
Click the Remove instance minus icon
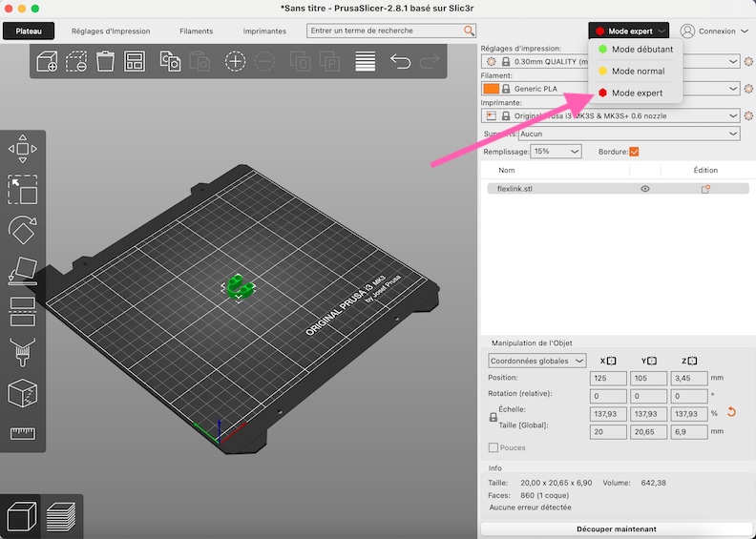click(264, 62)
